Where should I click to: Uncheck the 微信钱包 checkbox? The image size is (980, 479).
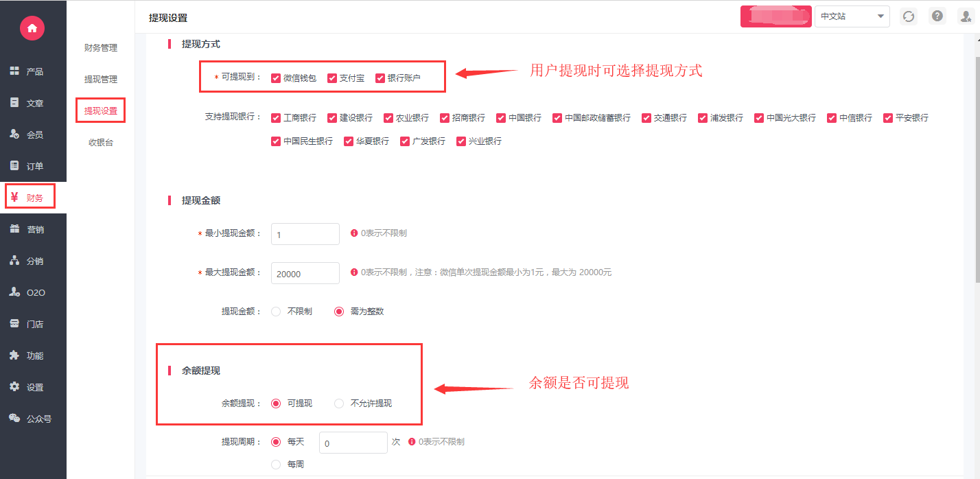click(x=276, y=78)
